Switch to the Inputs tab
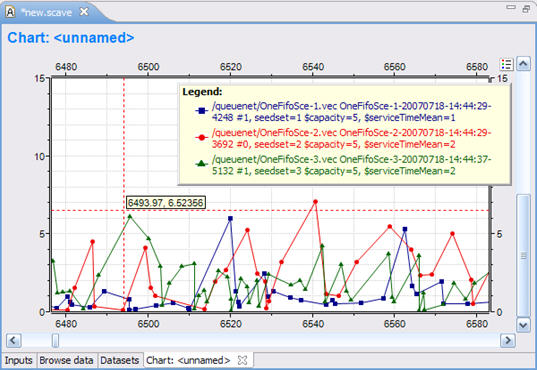 coord(18,360)
